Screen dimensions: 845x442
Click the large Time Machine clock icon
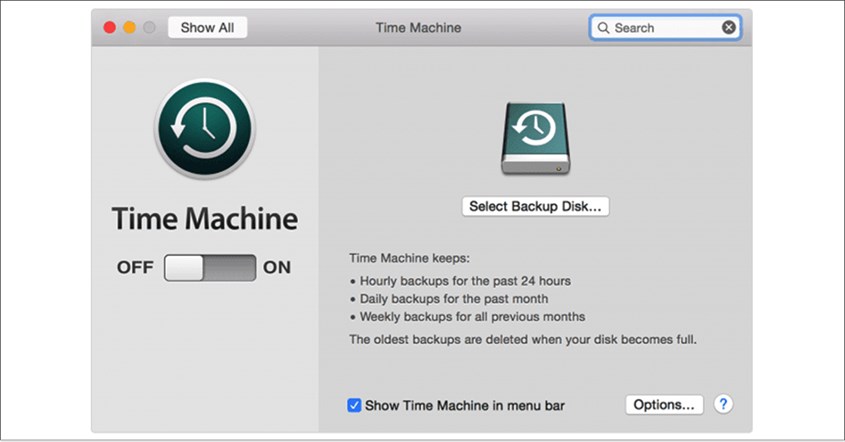205,129
